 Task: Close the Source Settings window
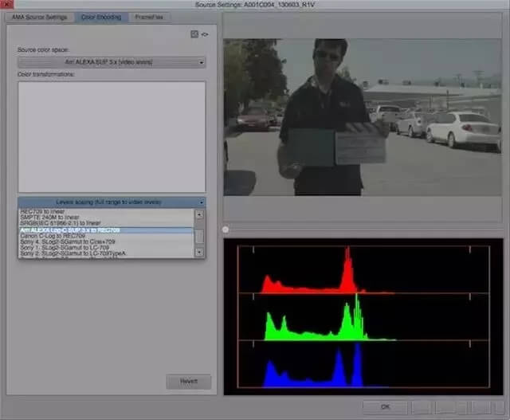coord(7,6)
